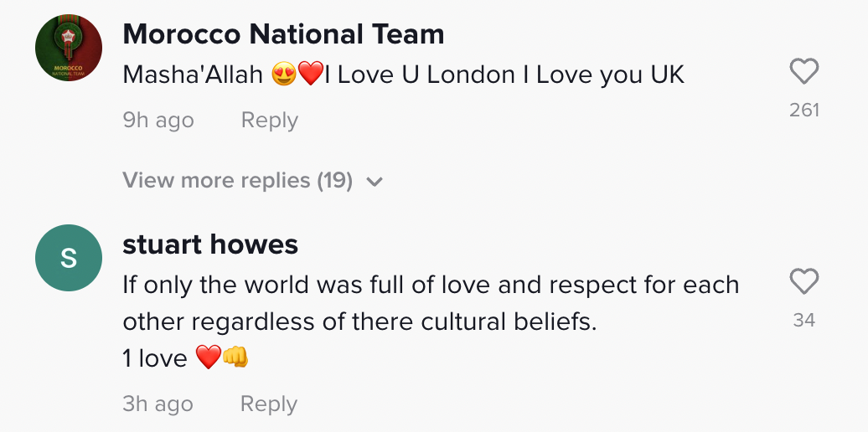Expand View more replies (19)
868x432 pixels.
(237, 180)
